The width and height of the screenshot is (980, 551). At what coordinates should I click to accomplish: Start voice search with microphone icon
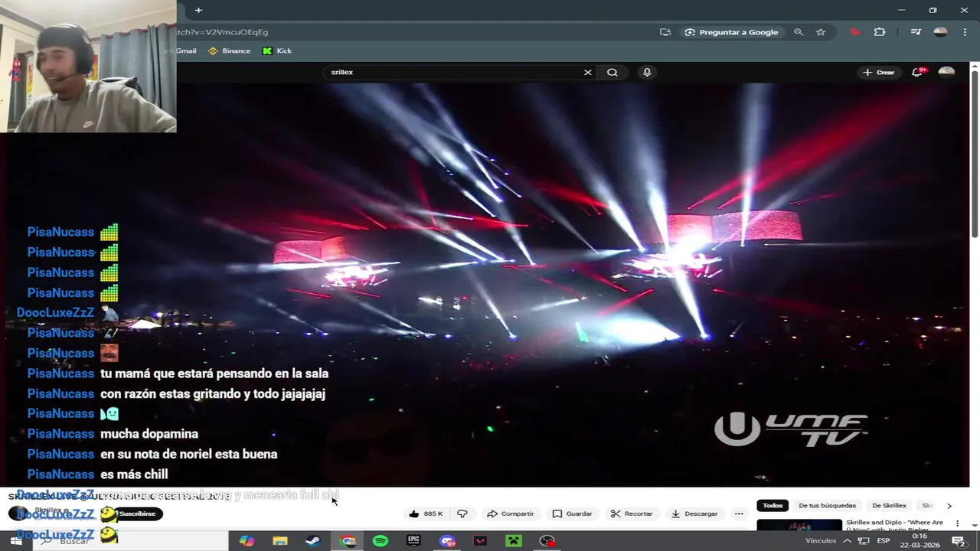coord(647,72)
